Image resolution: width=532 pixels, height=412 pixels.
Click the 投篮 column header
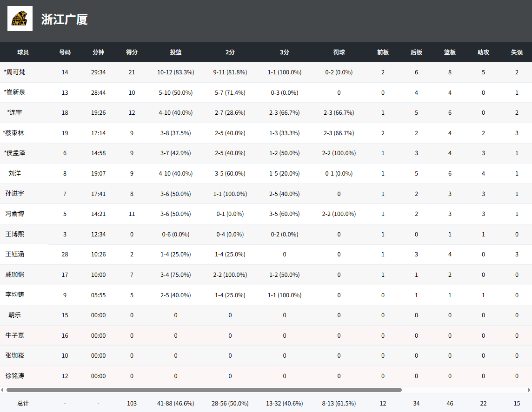[x=175, y=52]
